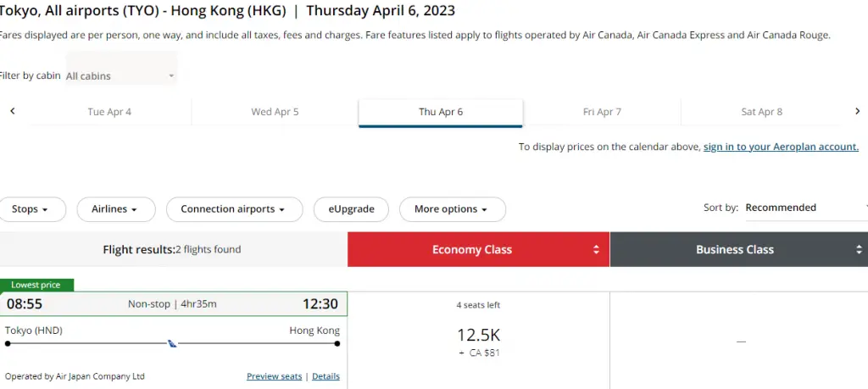
Task: Open the Filter by cabin dropdown
Action: (121, 75)
